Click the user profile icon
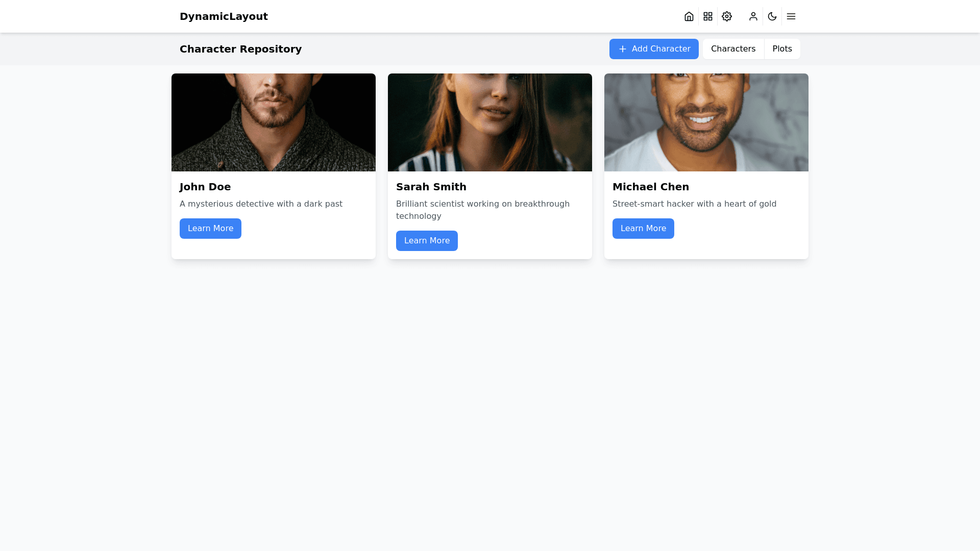980x551 pixels. [x=753, y=16]
